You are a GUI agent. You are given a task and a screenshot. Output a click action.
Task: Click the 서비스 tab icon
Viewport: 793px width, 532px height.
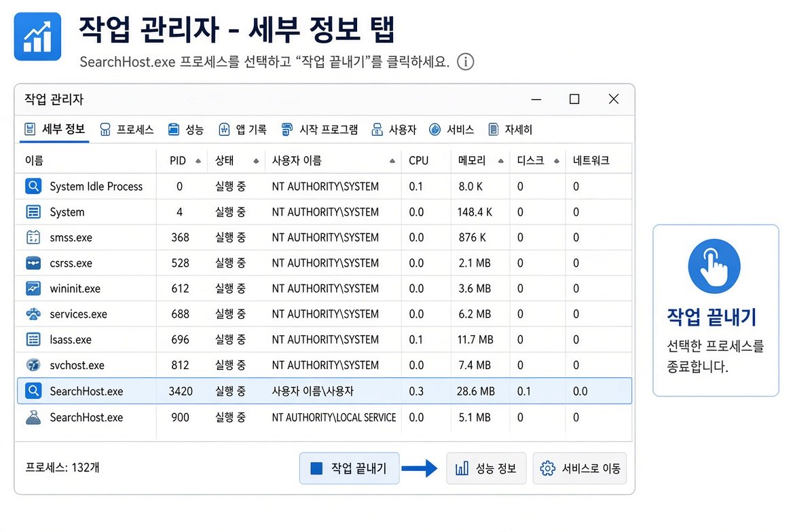[435, 130]
